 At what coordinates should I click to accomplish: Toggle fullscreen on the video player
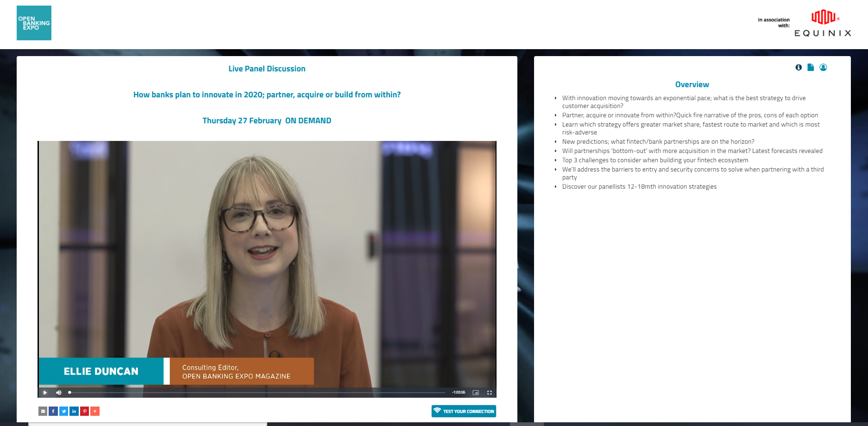pos(490,392)
